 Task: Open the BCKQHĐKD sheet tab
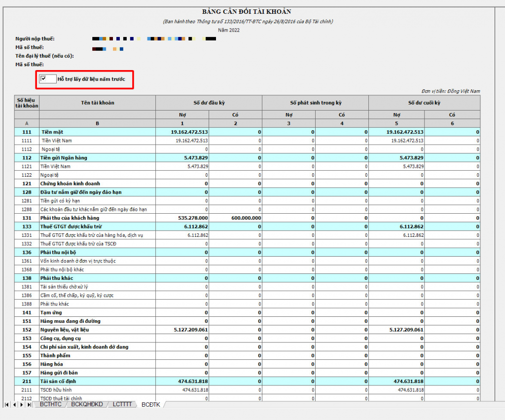(87, 405)
